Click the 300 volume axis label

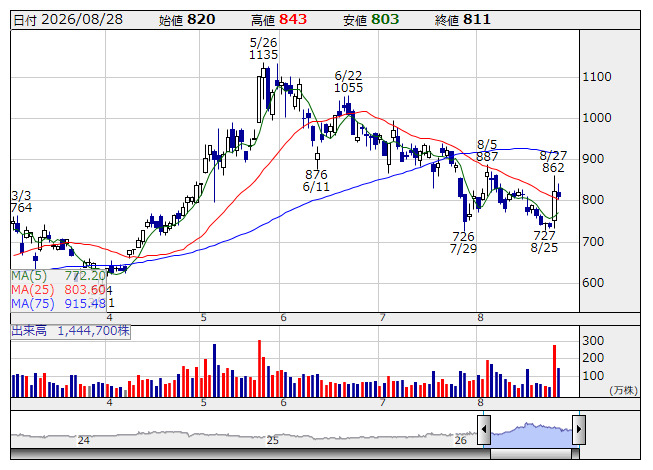tap(593, 341)
